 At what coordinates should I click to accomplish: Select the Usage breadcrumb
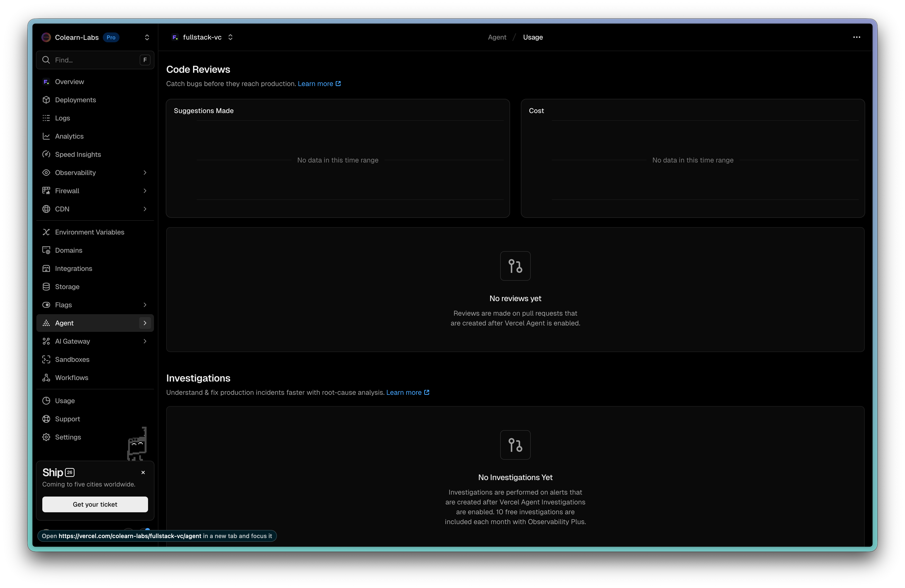click(533, 37)
